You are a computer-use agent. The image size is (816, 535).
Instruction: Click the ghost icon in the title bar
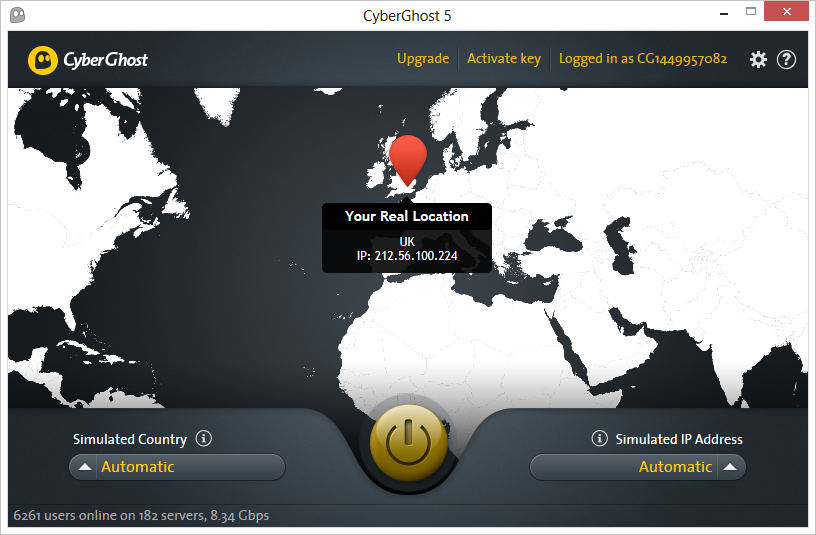tap(18, 15)
